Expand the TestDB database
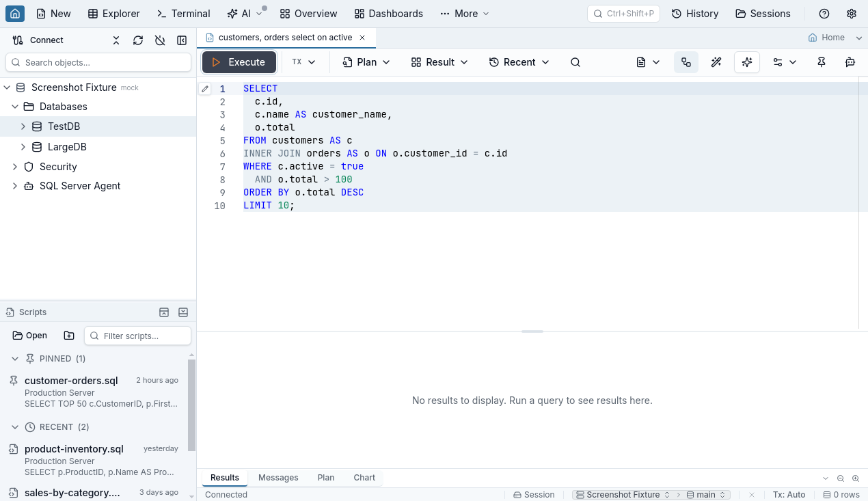 23,126
